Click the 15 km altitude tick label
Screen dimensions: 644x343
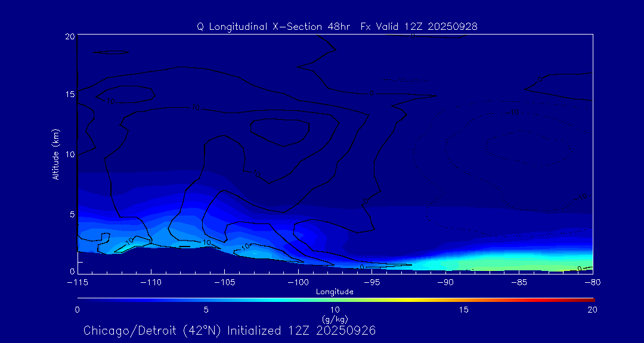click(69, 95)
